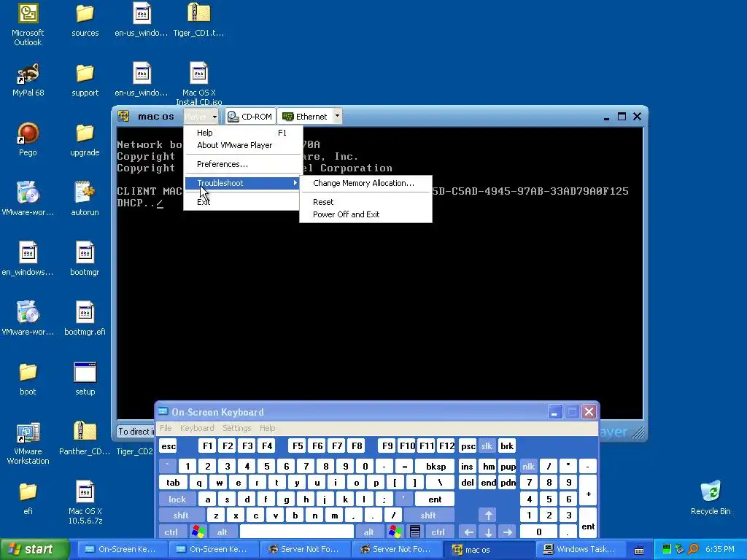
Task: Toggle the left ctrl key
Action: click(x=171, y=532)
